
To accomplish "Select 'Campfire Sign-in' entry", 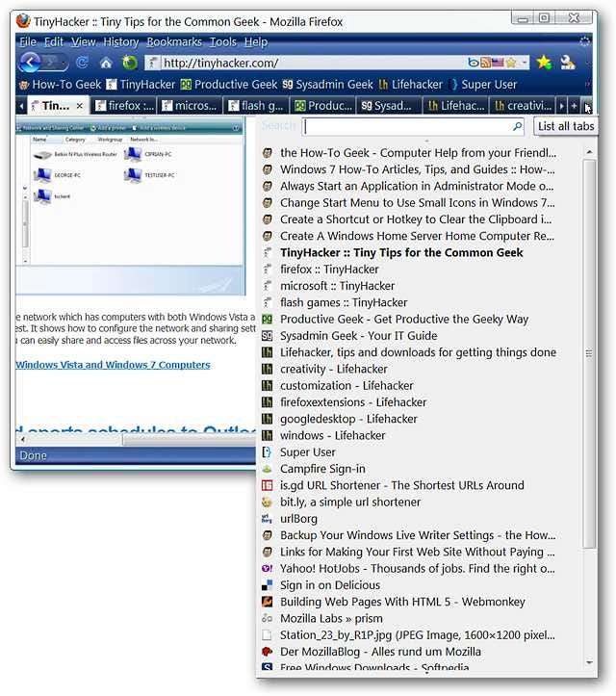I will pos(418,469).
